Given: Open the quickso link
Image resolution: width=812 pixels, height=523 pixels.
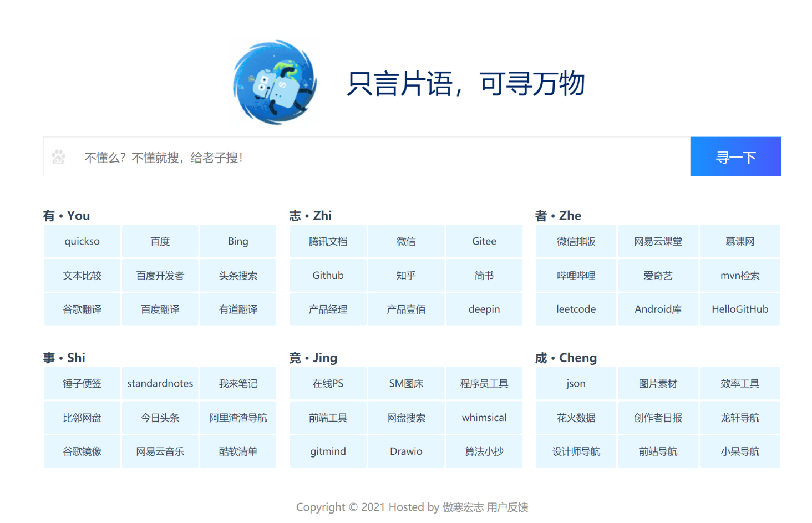Looking at the screenshot, I should coord(82,241).
